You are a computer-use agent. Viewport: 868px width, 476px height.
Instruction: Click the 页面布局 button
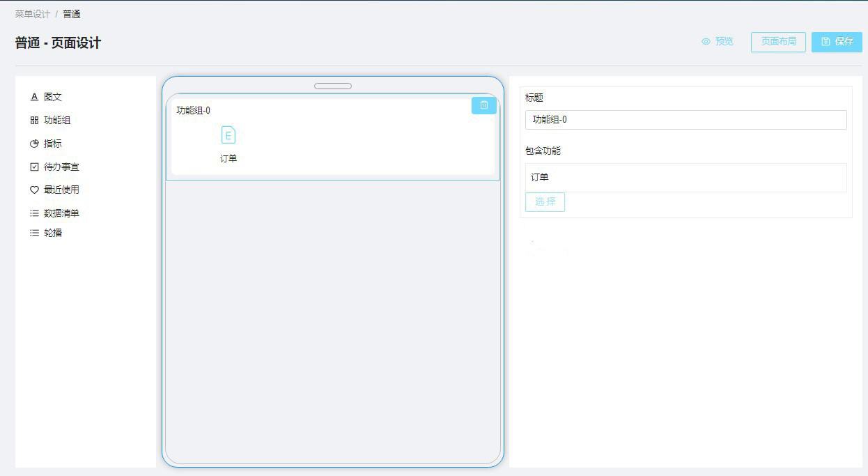778,42
